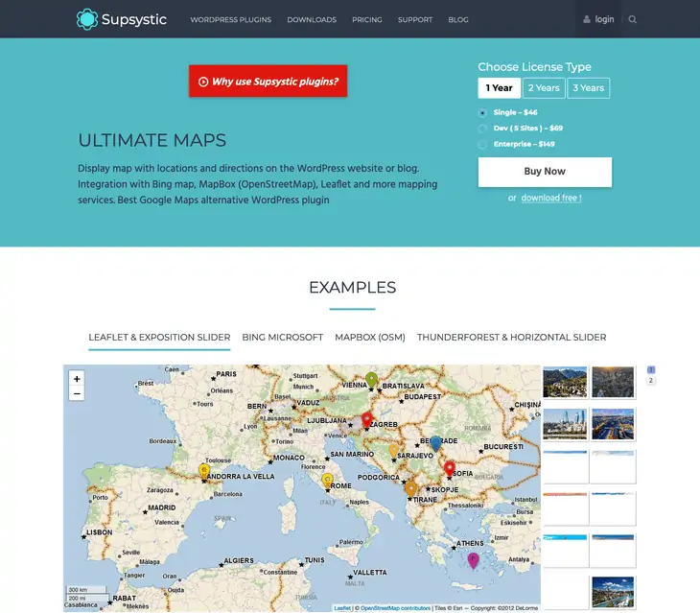Open OpenStreetMap contributors link
The height and width of the screenshot is (613, 700).
click(x=395, y=608)
